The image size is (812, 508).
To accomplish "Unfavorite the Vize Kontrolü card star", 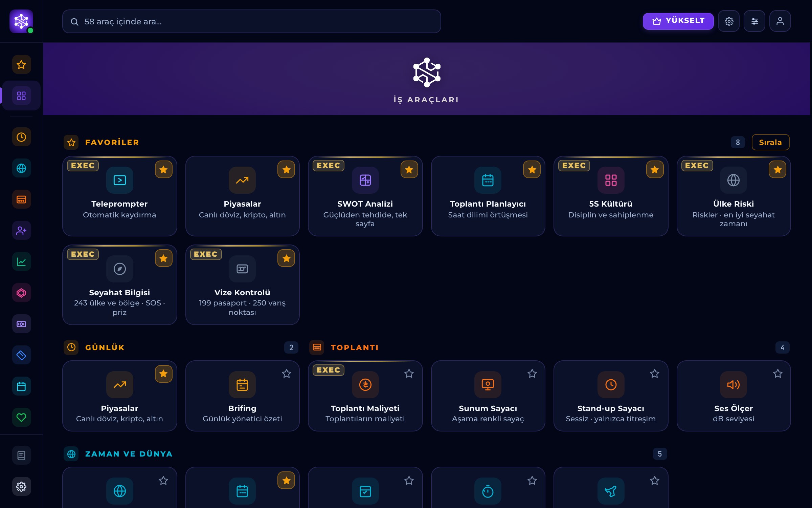I will click(x=287, y=258).
